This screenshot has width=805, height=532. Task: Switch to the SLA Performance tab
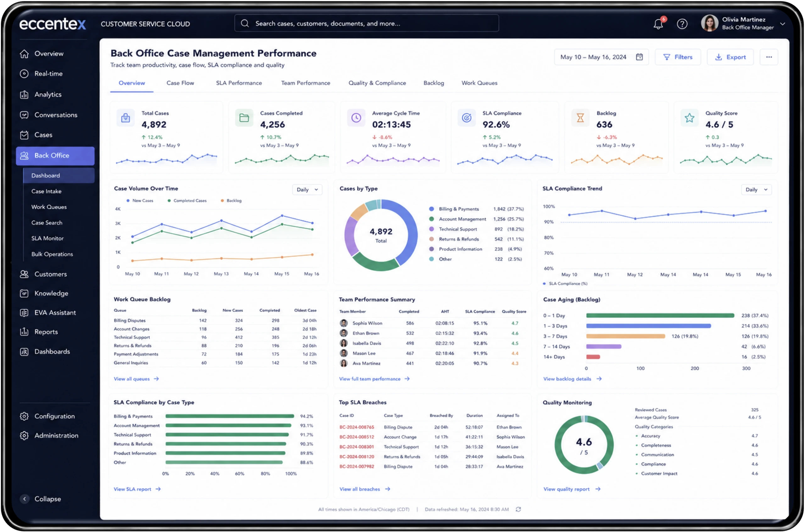point(239,83)
